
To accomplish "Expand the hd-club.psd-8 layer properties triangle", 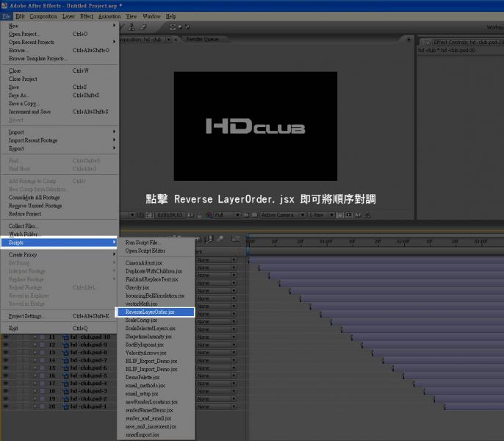I will pyautogui.click(x=34, y=352).
